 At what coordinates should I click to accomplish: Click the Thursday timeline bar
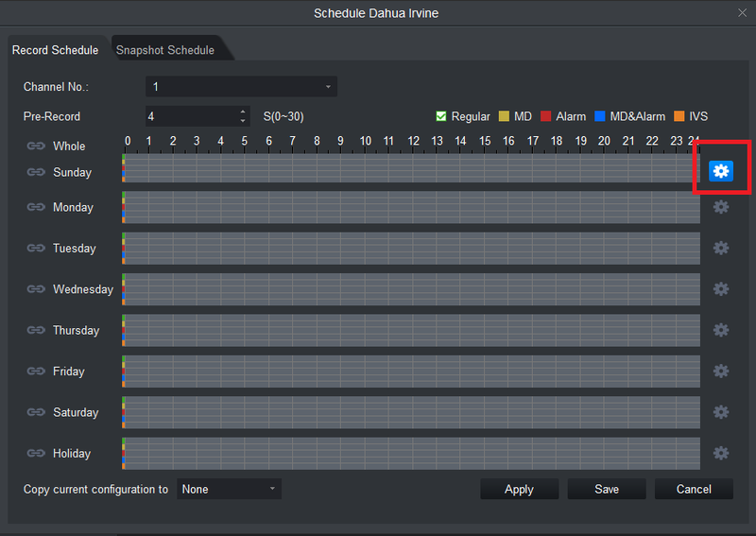pyautogui.click(x=412, y=330)
